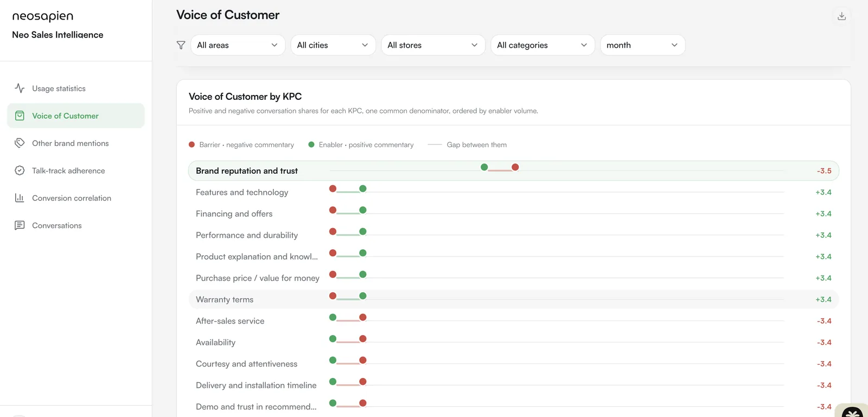Click the Conversations chat icon
The width and height of the screenshot is (868, 417).
click(20, 225)
